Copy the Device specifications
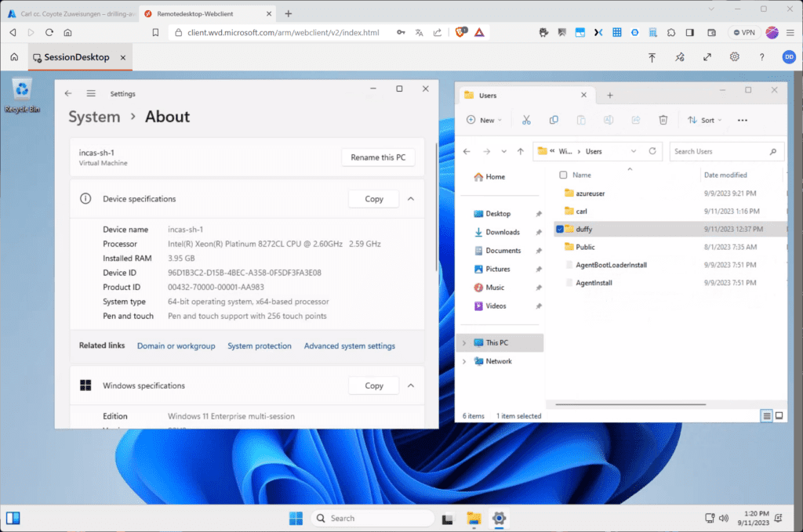The height and width of the screenshot is (532, 803). point(374,199)
